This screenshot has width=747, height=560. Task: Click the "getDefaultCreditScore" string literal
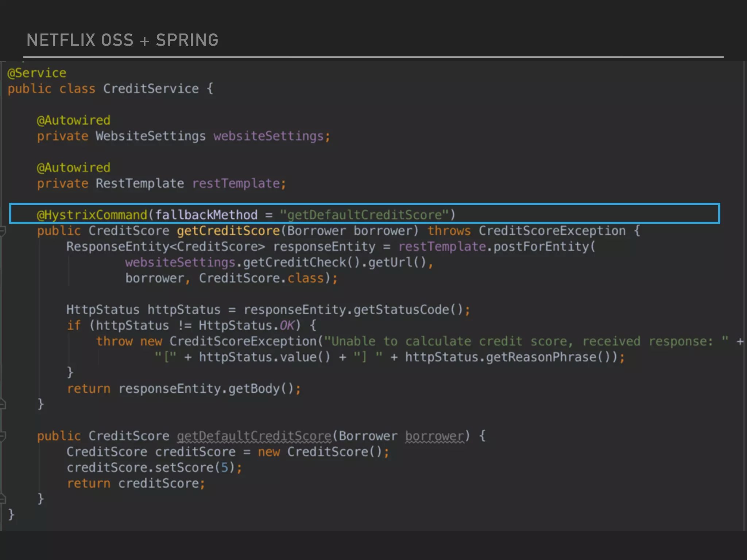coord(364,215)
